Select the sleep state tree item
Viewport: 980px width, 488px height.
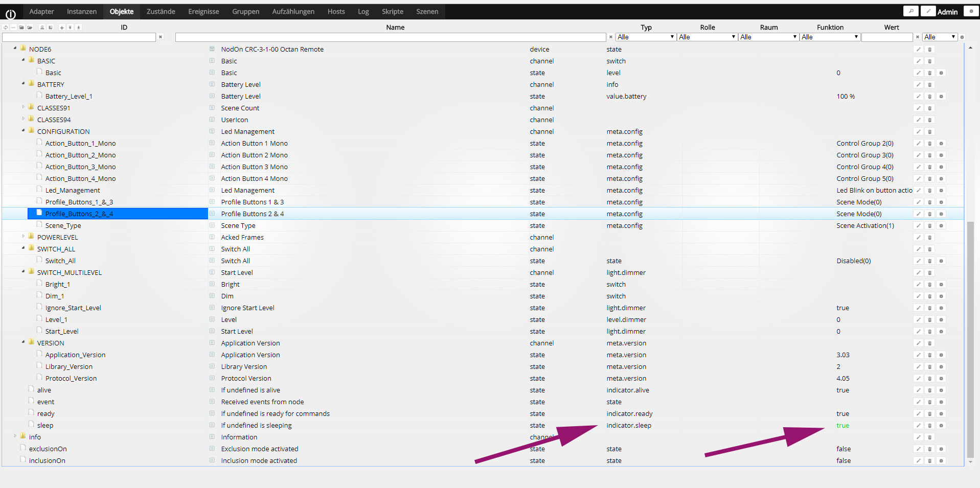pyautogui.click(x=45, y=426)
